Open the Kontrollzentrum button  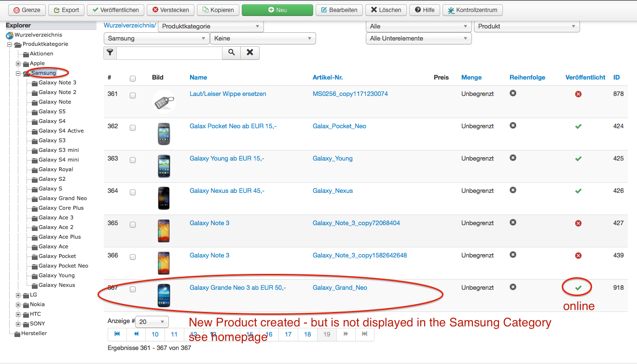coord(473,10)
